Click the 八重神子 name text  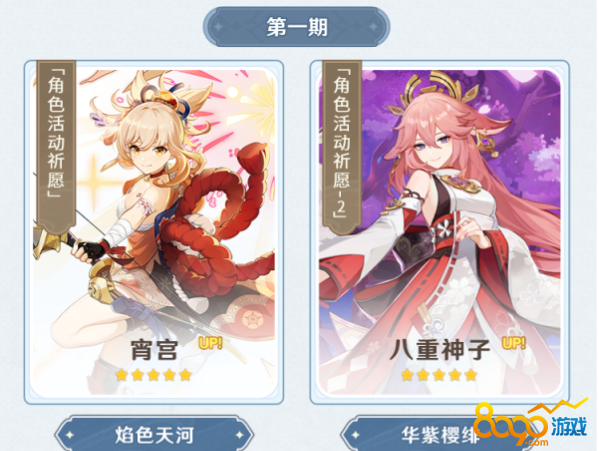440,350
